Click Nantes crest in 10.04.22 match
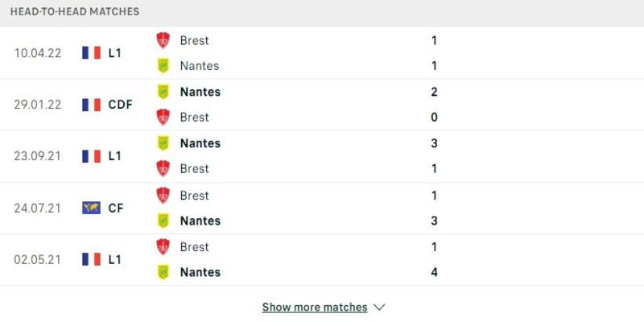Viewport: 644px width, 322px height. point(163,66)
